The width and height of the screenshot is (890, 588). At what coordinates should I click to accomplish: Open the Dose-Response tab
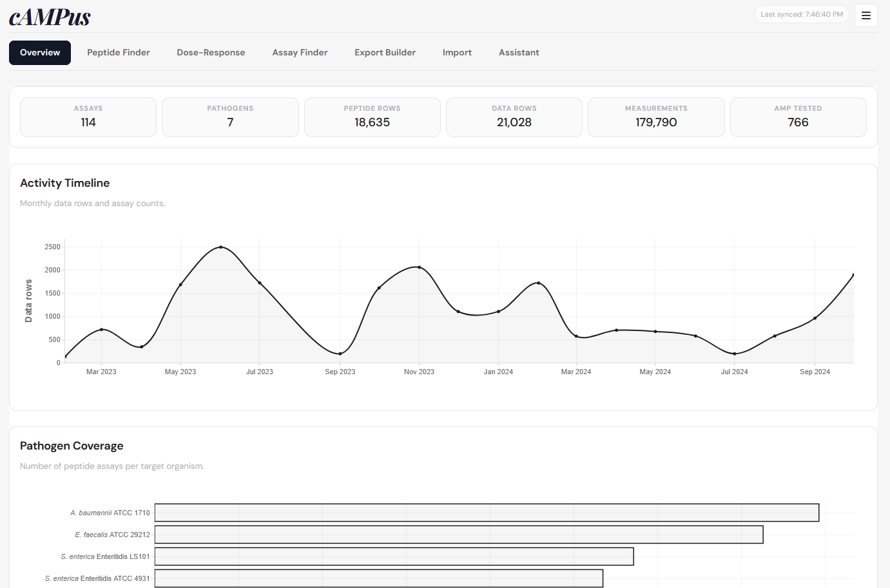211,52
